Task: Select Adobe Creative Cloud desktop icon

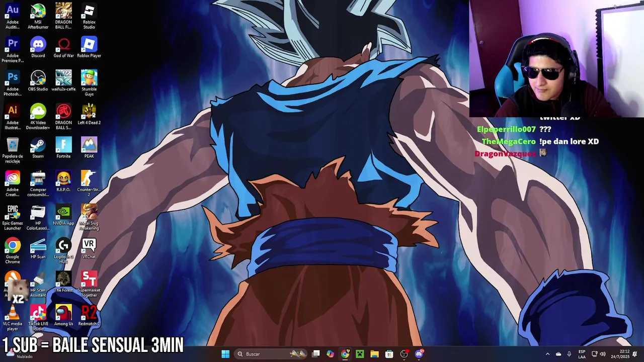Action: (x=13, y=184)
